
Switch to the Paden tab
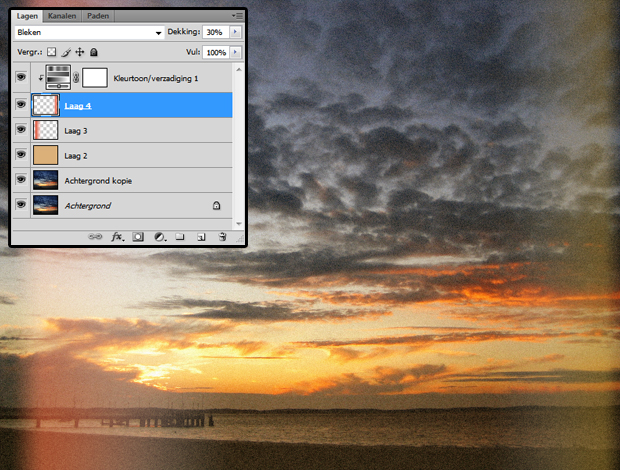(98, 16)
